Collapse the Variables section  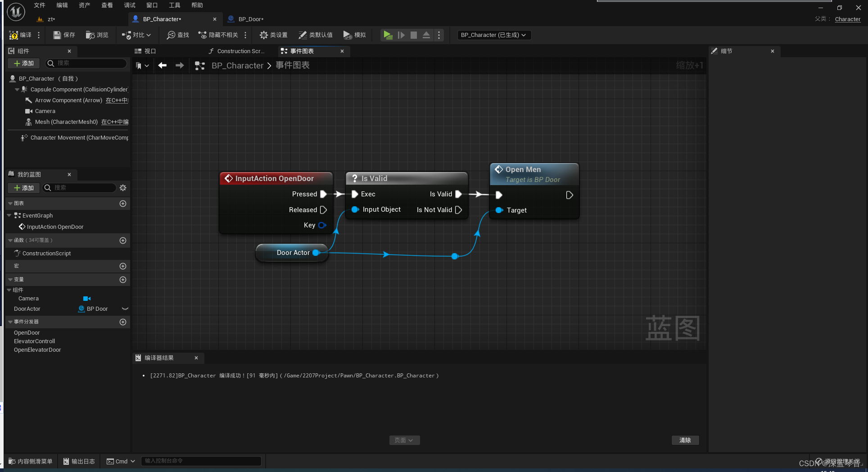point(10,280)
